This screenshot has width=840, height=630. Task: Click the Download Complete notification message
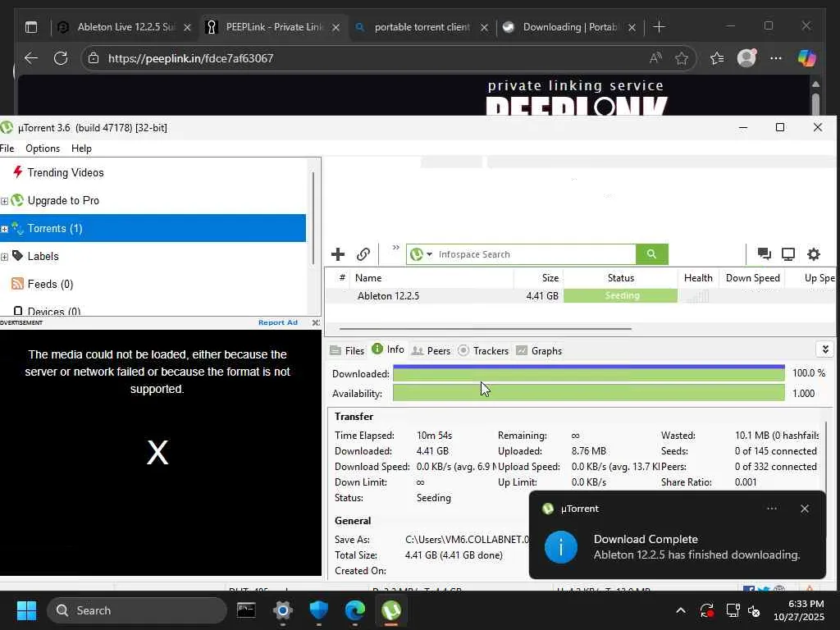696,547
